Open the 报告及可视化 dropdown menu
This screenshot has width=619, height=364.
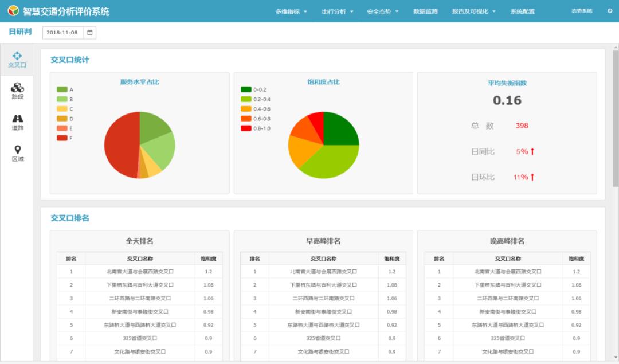(x=473, y=11)
